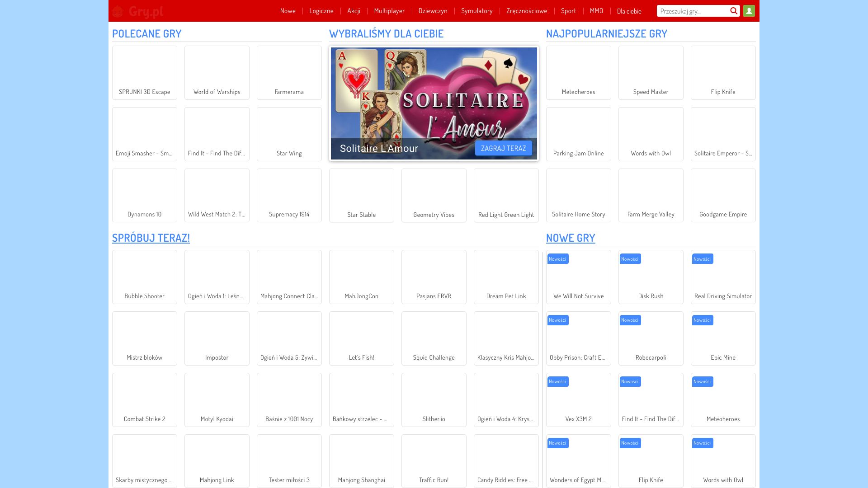Open the Traffic Run! game tile
This screenshot has width=868, height=488.
tap(434, 461)
